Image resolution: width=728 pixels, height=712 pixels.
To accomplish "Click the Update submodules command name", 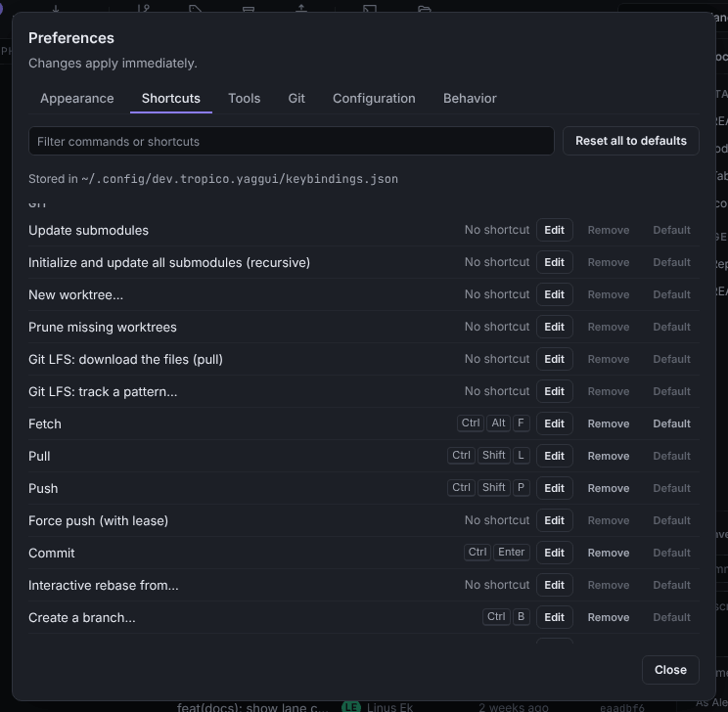I will click(x=88, y=230).
